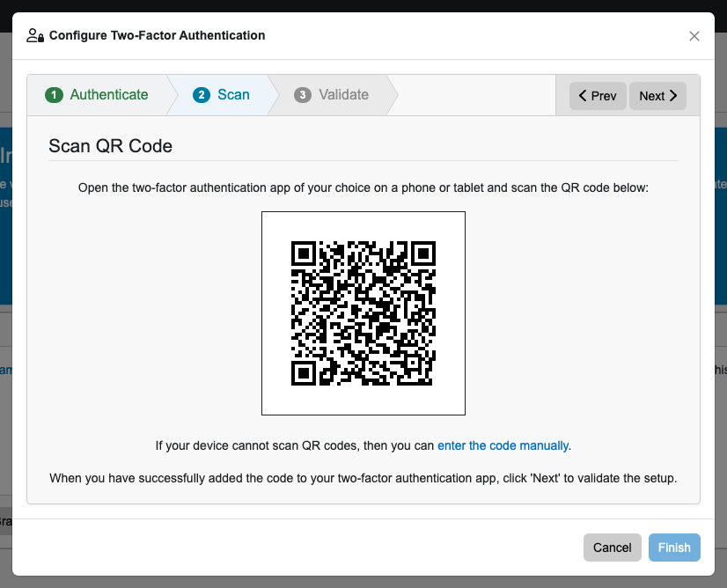Click the right chevron on Next
This screenshot has width=727, height=588.
point(673,96)
